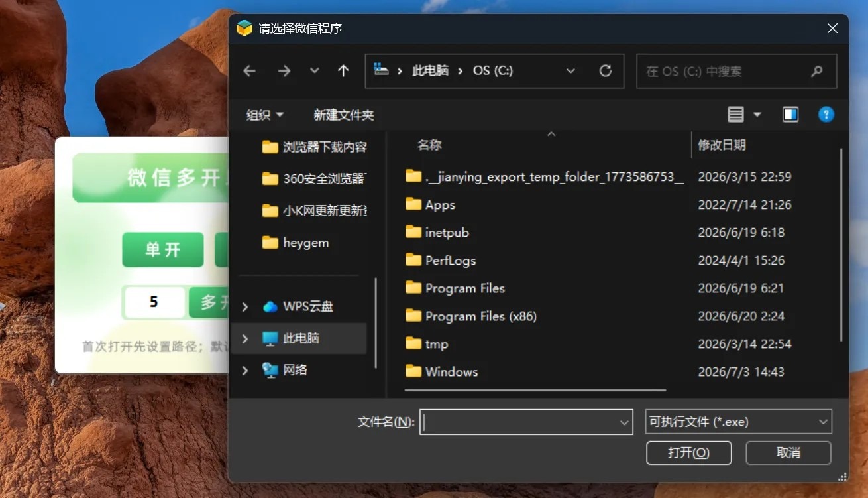Select 浏览器下载内容 folder in sidebar

314,147
